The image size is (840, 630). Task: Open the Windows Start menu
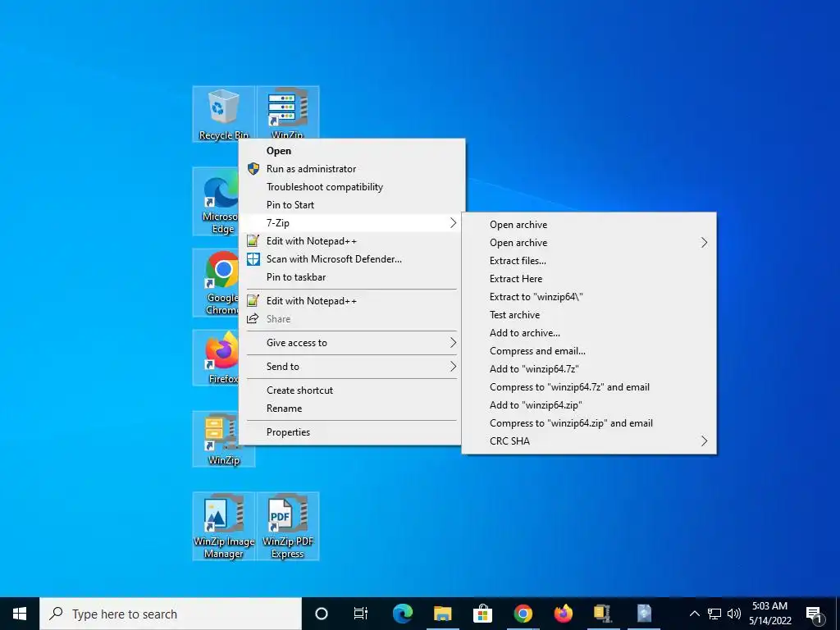tap(20, 614)
